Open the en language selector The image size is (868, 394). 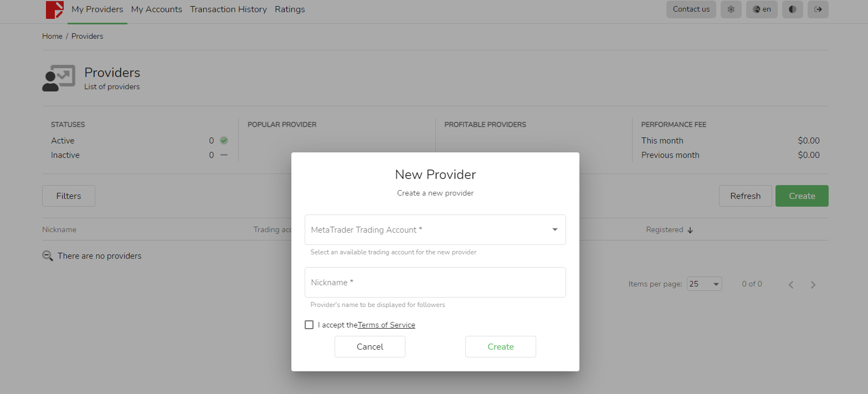point(762,9)
